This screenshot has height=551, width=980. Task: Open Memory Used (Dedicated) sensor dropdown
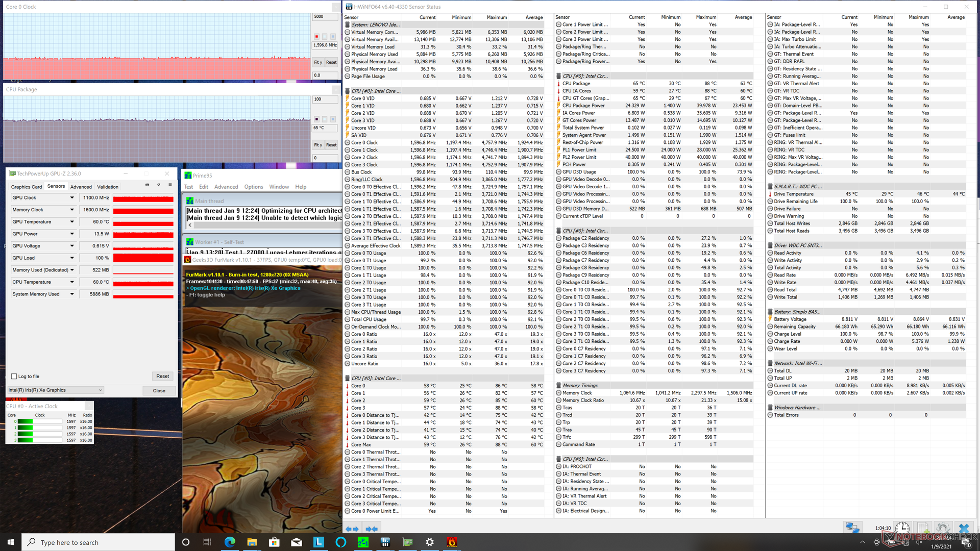pos(72,270)
